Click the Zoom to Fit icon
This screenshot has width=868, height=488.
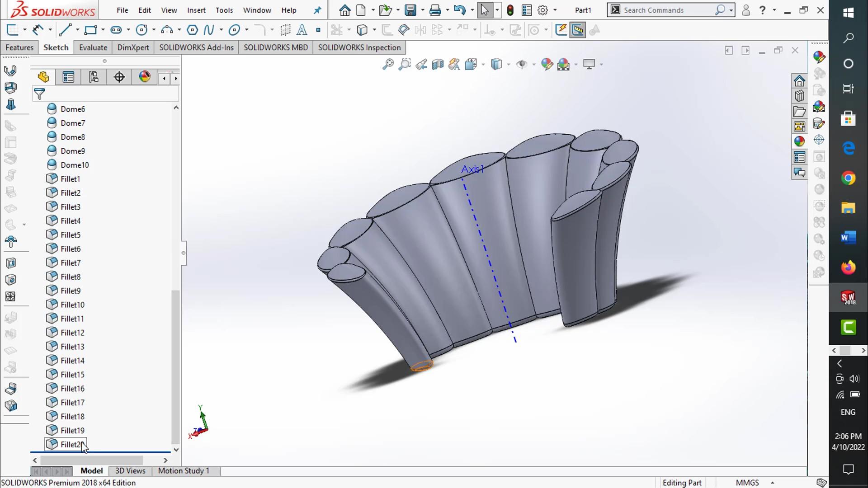coord(388,64)
